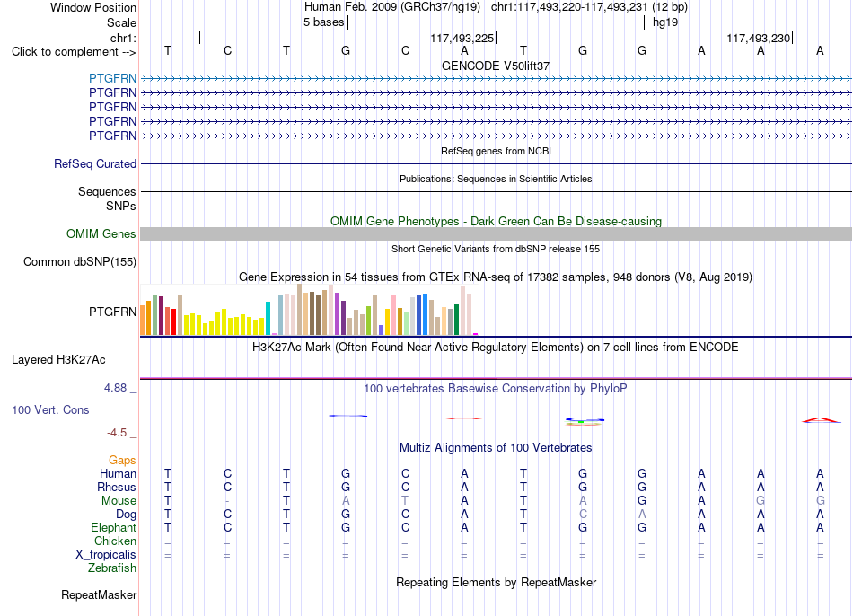Click the bright red GTEx expression bar
The height and width of the screenshot is (616, 853).
173,321
